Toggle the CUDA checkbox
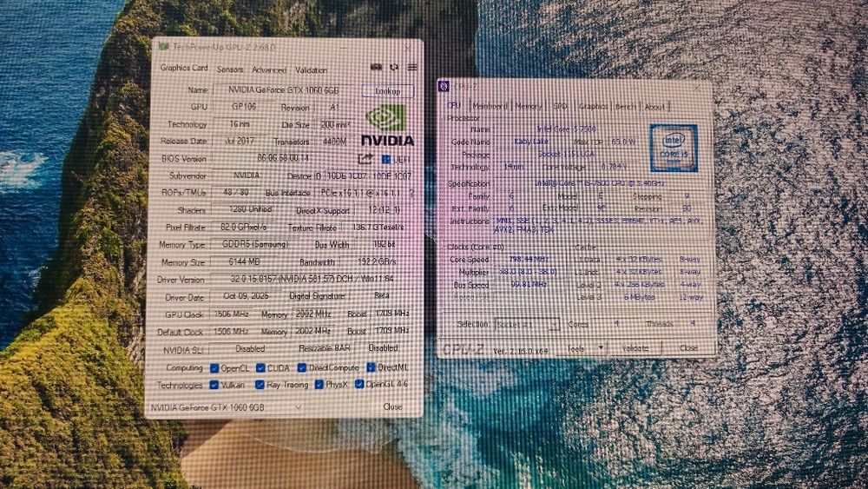Screen dimensions: 868x489 click(260, 367)
